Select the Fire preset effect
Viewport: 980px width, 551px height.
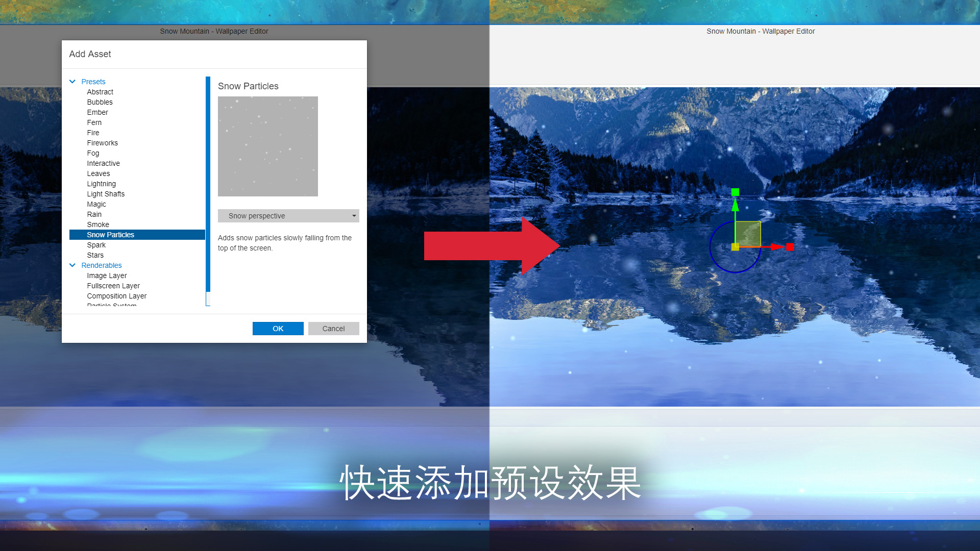(92, 132)
